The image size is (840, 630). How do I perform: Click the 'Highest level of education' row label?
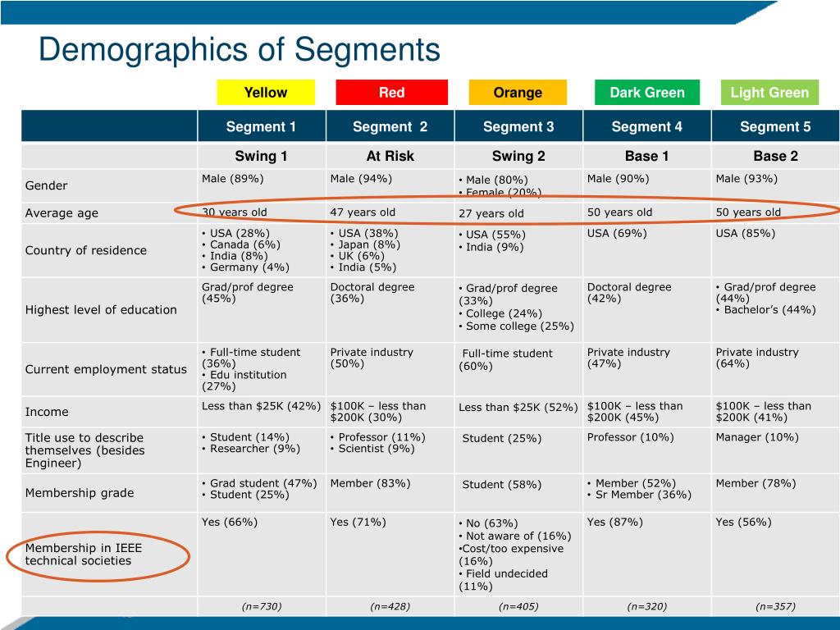point(101,309)
